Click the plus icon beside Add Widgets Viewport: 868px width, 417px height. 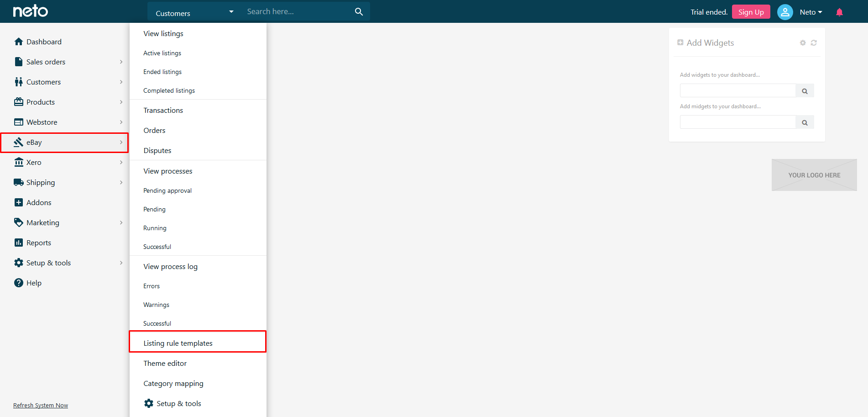[x=680, y=42]
